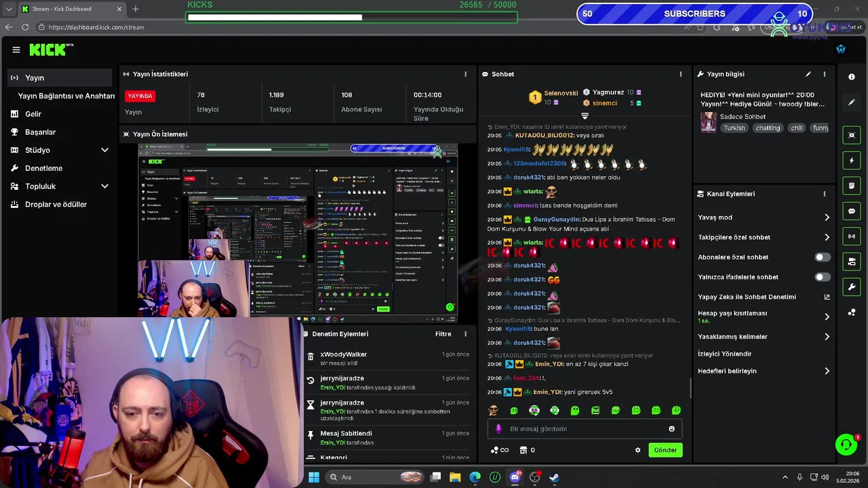Click xWoodyWalker moderation entry
Screen dimensions: 868x488
coord(387,359)
